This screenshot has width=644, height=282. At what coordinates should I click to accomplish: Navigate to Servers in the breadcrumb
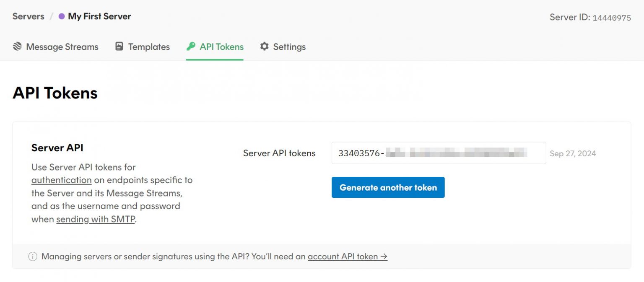pos(28,16)
